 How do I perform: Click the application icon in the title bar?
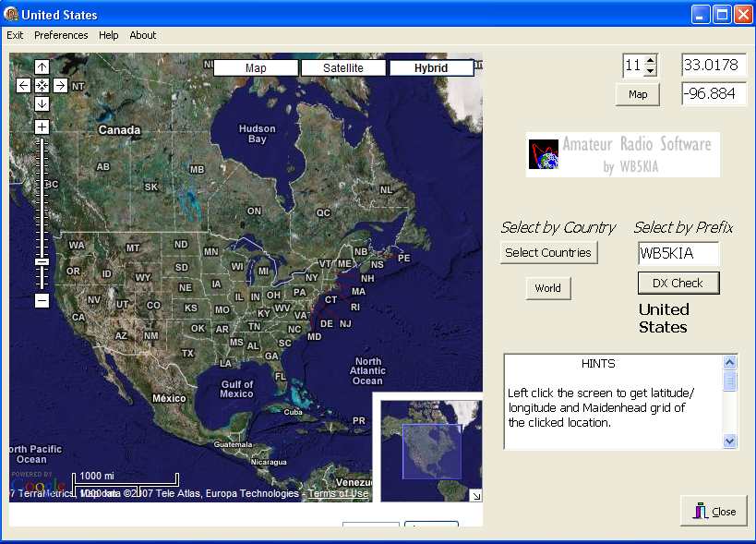[x=10, y=14]
